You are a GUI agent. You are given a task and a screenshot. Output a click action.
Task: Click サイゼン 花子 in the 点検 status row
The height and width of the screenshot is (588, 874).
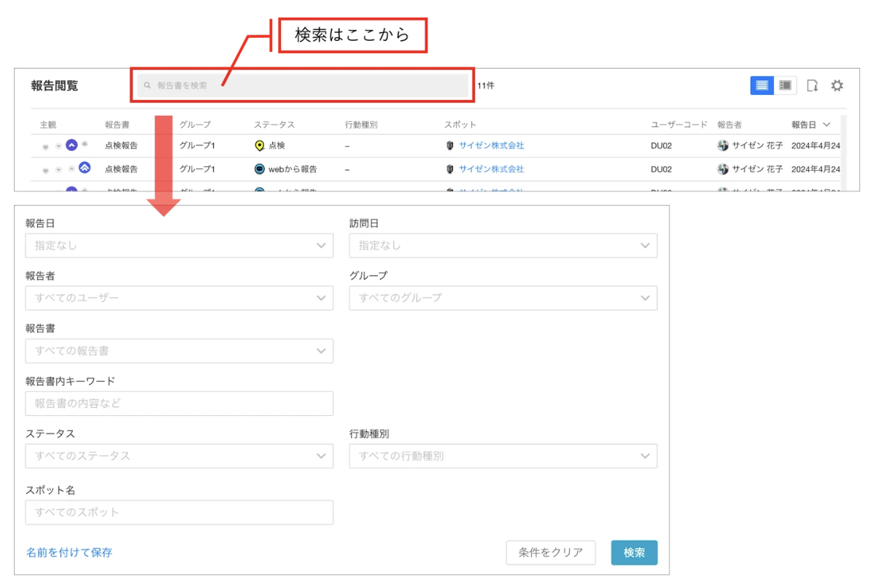(x=757, y=145)
